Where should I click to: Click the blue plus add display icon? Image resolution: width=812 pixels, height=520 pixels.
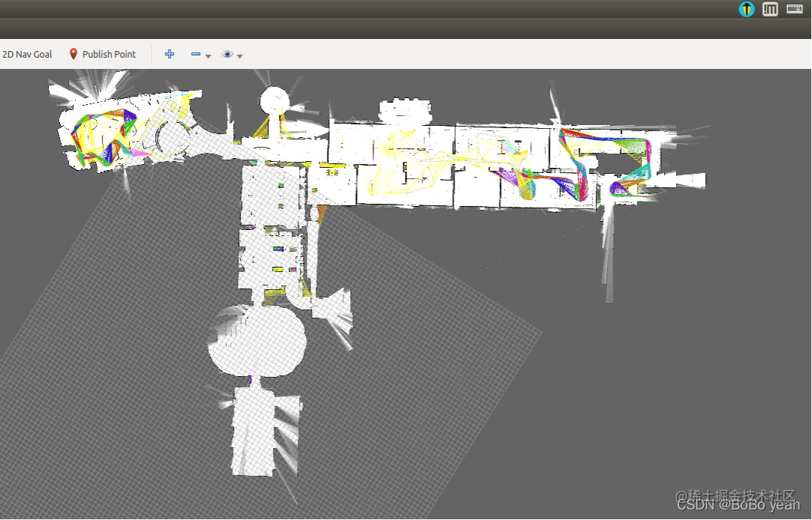click(169, 54)
